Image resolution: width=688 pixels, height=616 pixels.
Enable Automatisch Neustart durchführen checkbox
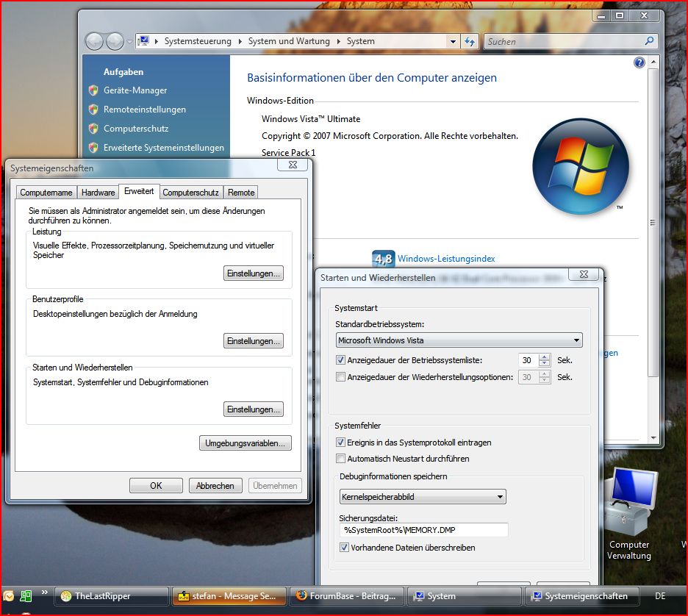(340, 459)
